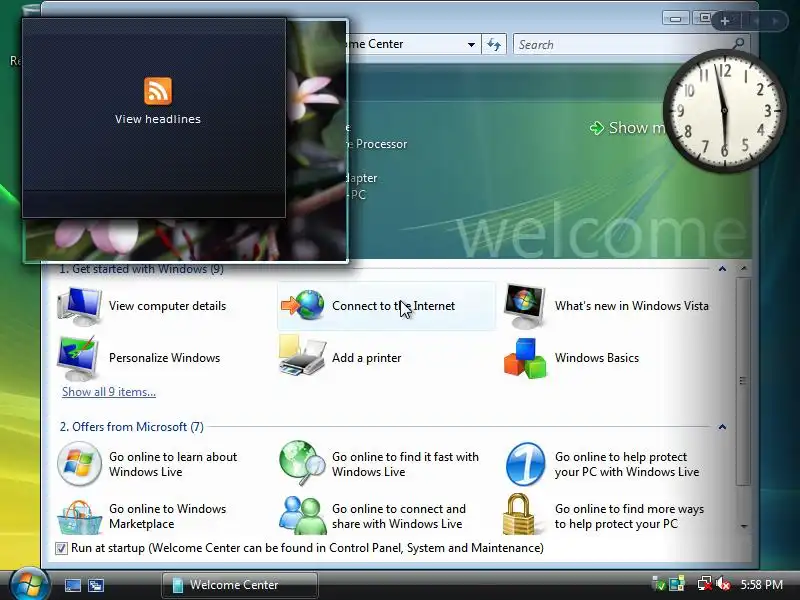Click Switch between windows quick launch icon
Image resolution: width=800 pixels, height=600 pixels.
(96, 585)
